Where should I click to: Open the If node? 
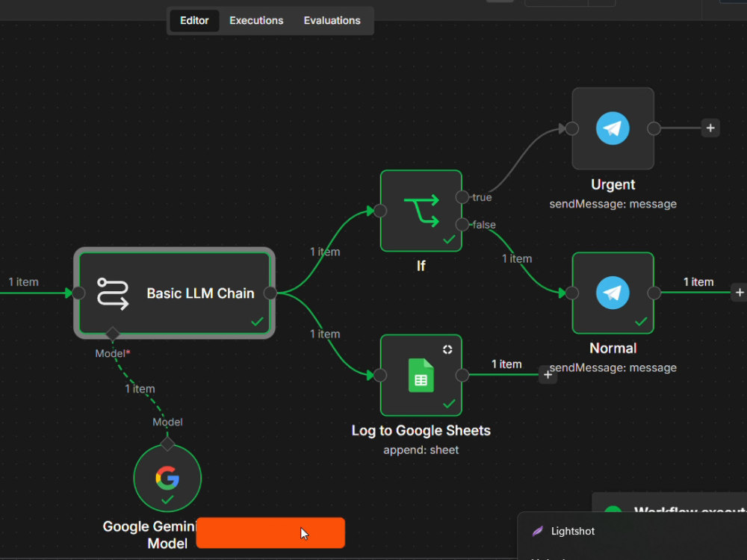[421, 211]
